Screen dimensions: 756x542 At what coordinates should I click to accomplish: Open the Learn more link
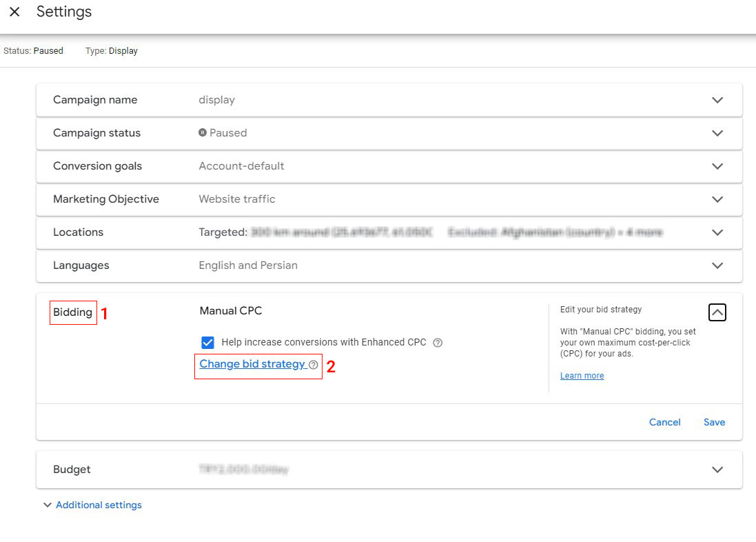[582, 376]
